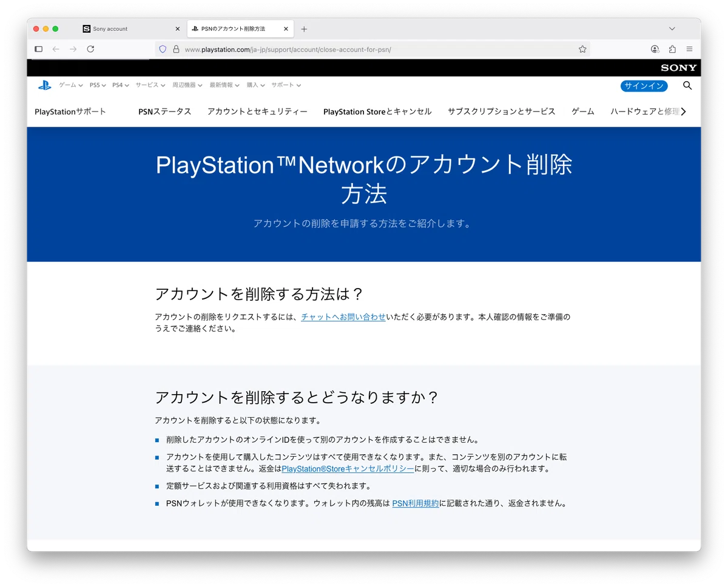Expand the サービス dropdown menu
The image size is (728, 587).
pos(150,86)
